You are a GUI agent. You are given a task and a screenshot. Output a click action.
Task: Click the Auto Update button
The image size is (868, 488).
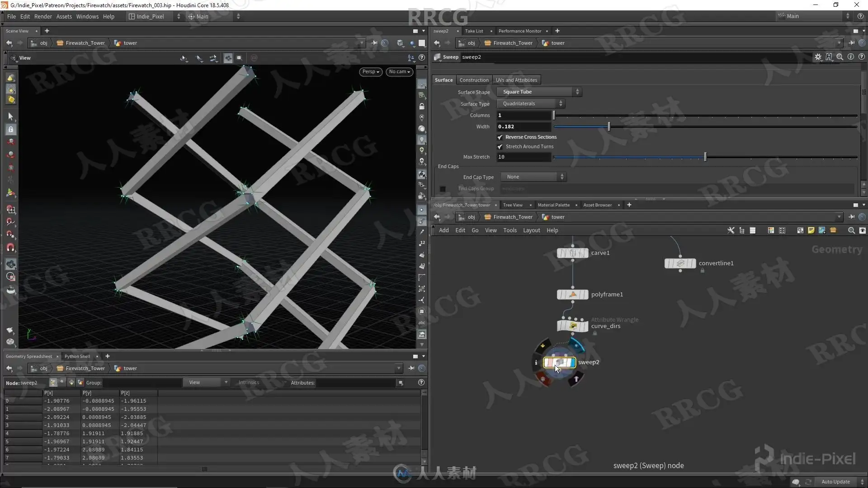(x=835, y=482)
